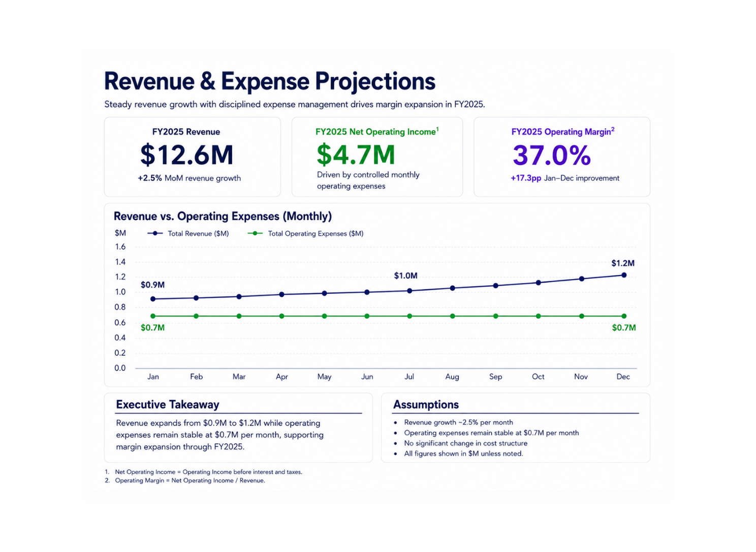Select the $12.6M revenue figure

(186, 155)
